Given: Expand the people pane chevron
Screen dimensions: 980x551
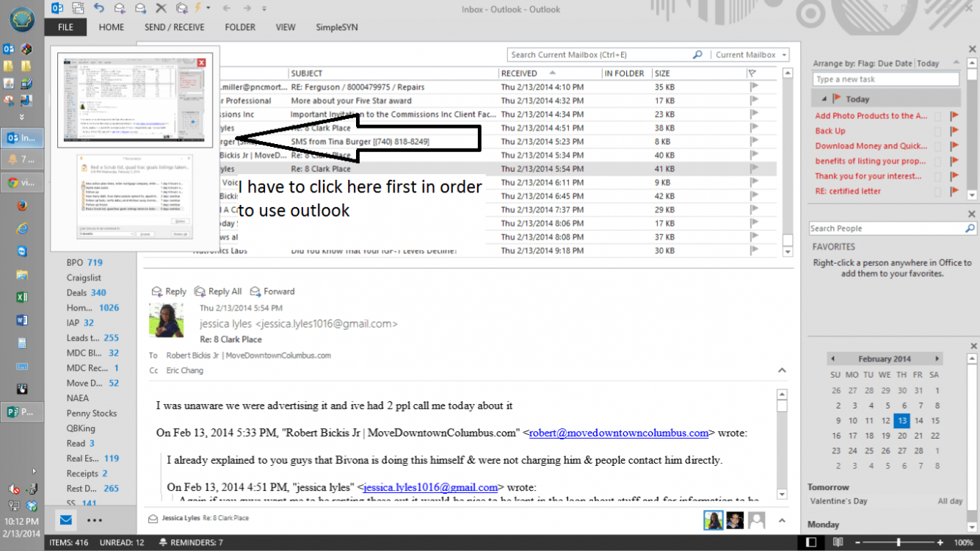Looking at the screenshot, I should click(x=782, y=520).
